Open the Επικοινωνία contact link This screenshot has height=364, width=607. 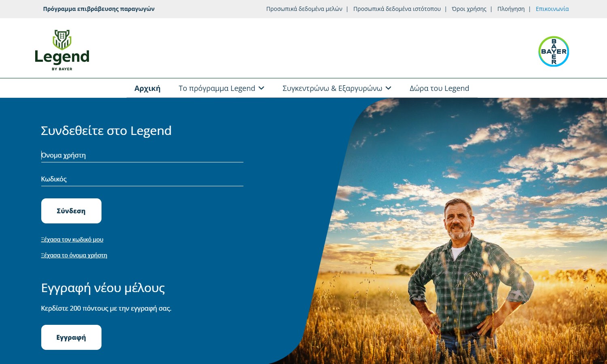(552, 9)
